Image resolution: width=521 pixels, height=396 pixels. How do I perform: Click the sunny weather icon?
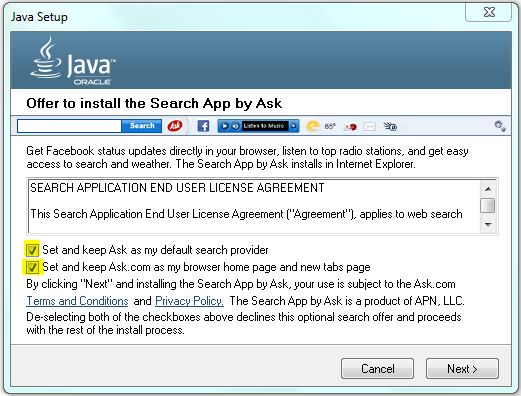click(313, 126)
